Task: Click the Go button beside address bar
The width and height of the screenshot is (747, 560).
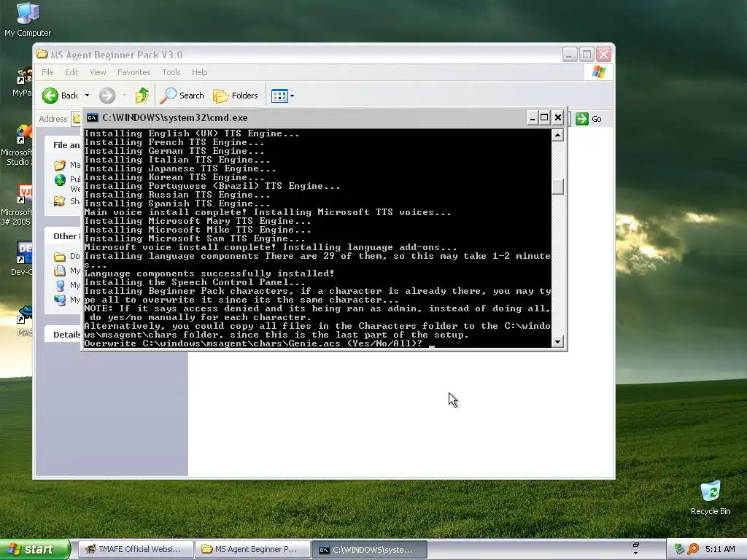Action: [x=589, y=119]
